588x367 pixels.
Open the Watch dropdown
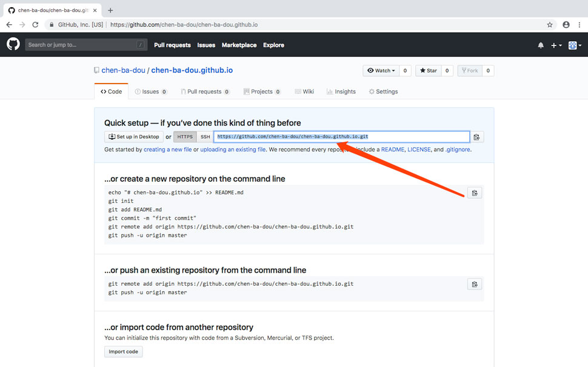381,71
